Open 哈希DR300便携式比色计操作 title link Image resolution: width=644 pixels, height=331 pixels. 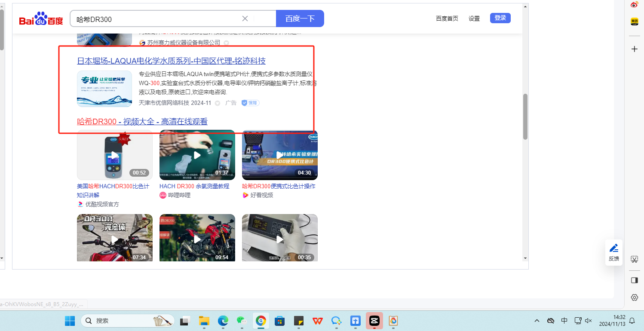pyautogui.click(x=279, y=186)
